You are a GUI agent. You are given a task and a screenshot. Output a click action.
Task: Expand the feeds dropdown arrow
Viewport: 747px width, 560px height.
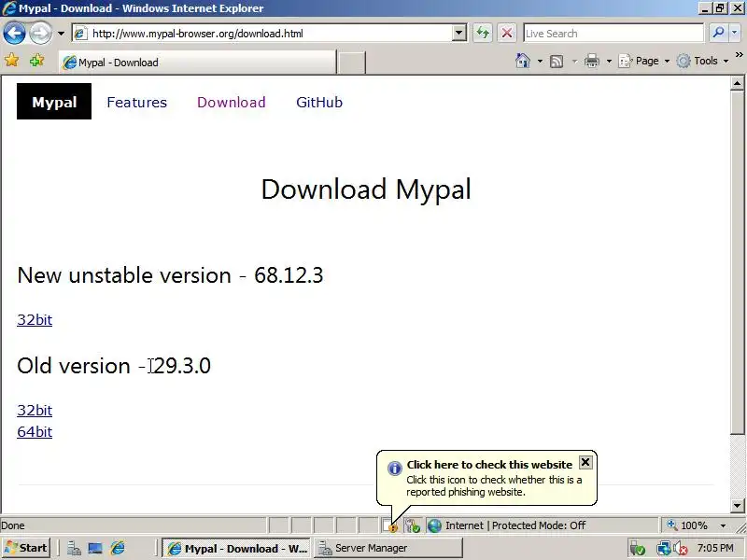click(574, 61)
